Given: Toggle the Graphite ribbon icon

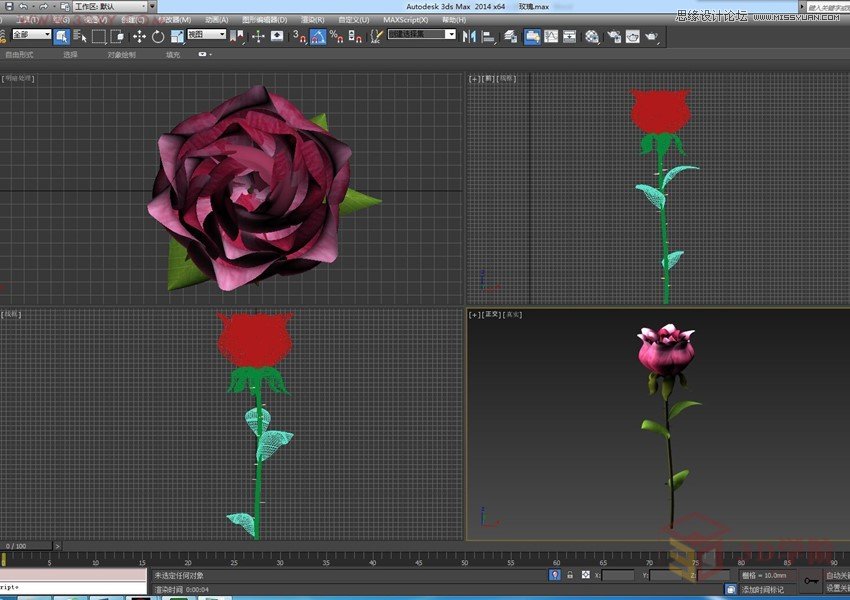Looking at the screenshot, I should point(532,37).
